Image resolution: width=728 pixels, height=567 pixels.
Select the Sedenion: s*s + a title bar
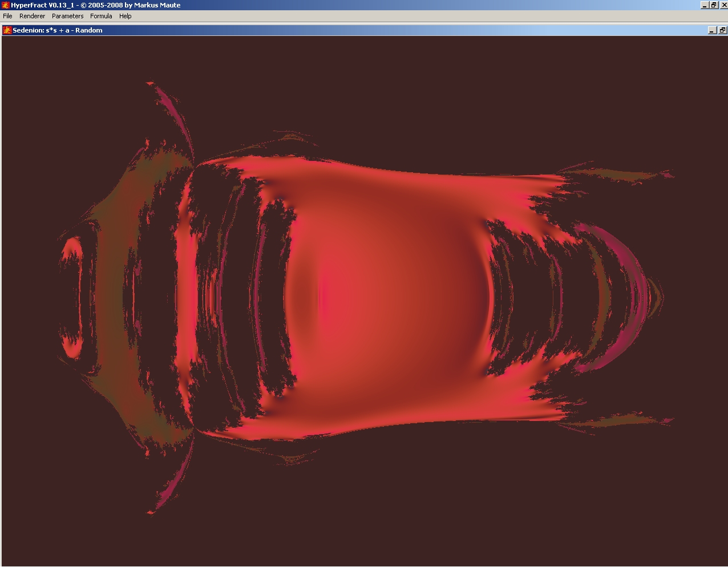58,30
